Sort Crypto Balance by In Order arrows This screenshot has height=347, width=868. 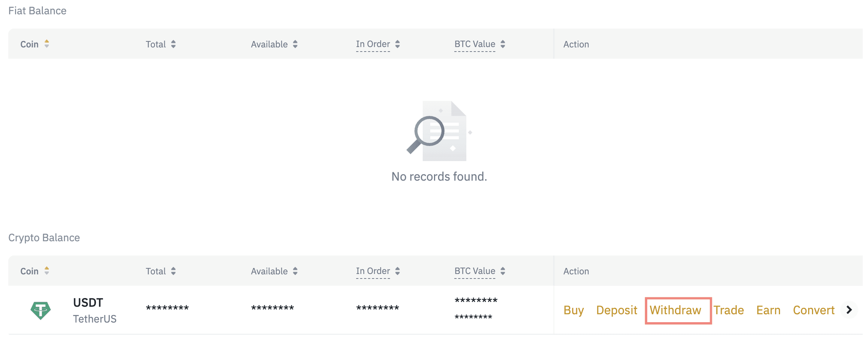click(398, 271)
